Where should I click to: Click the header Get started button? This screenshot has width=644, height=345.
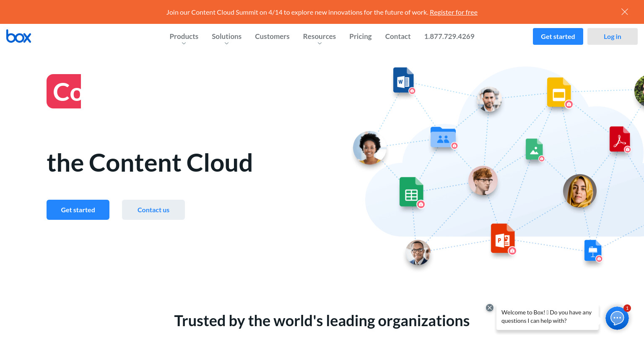[558, 36]
